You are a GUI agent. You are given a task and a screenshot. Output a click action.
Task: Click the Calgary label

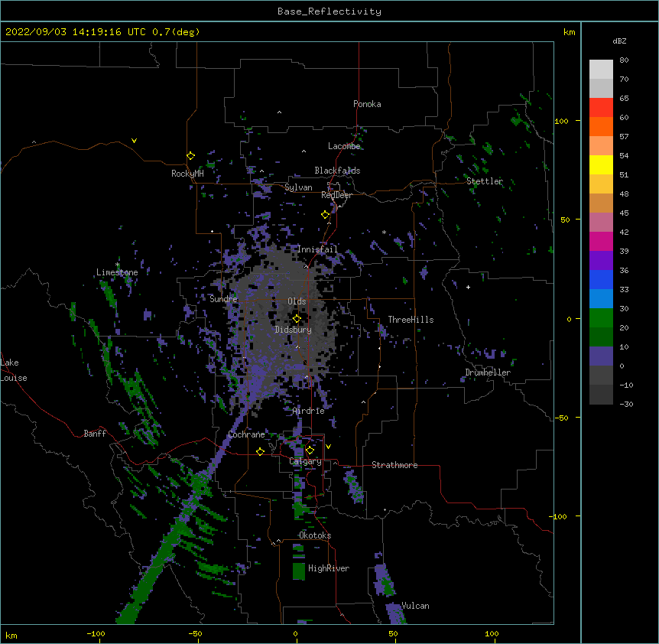[305, 461]
